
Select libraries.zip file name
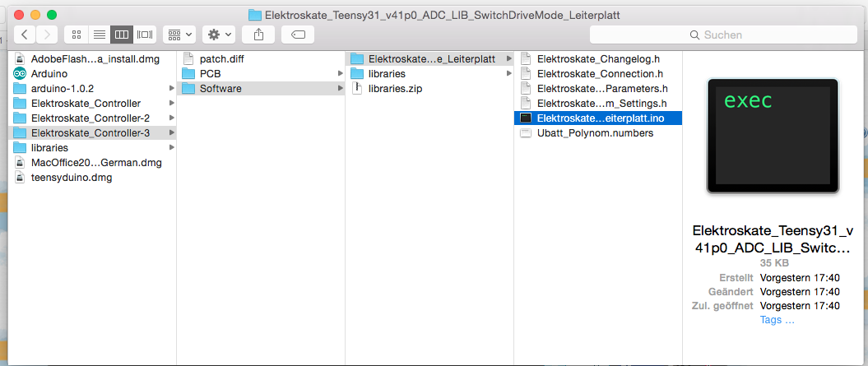click(x=395, y=89)
